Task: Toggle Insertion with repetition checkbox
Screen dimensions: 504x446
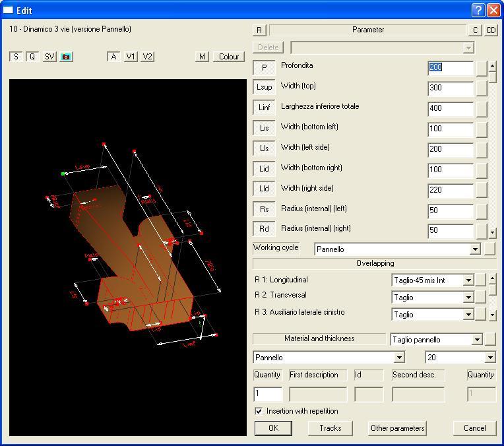Action: 259,411
